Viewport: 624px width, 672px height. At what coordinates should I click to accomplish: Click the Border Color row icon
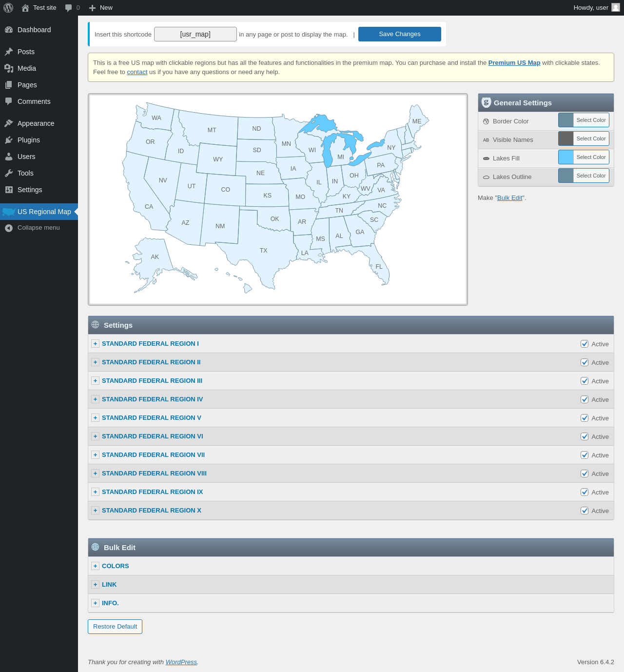click(486, 121)
